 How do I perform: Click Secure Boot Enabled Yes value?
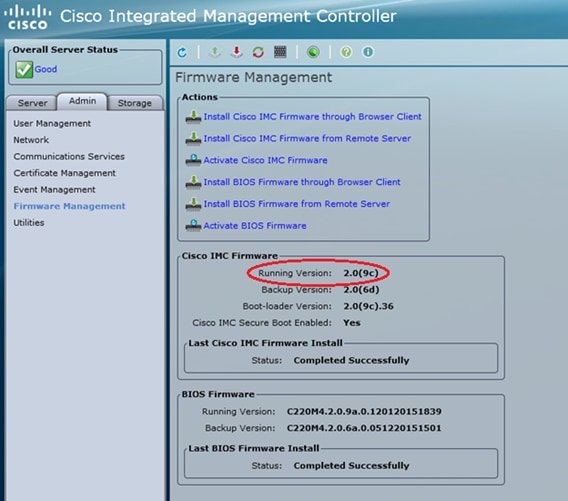point(352,323)
